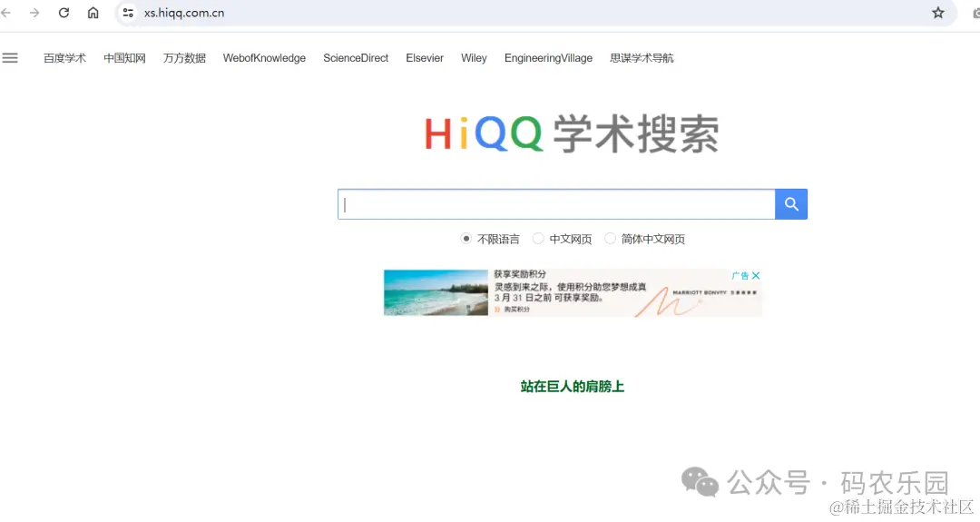Open the ScienceDirect link

[356, 58]
